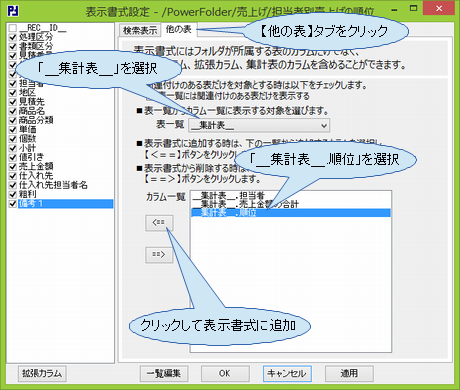Uncheck the 仕入れ先担当者名 checkbox
Screen dimensions: 460x390
pyautogui.click(x=13, y=185)
